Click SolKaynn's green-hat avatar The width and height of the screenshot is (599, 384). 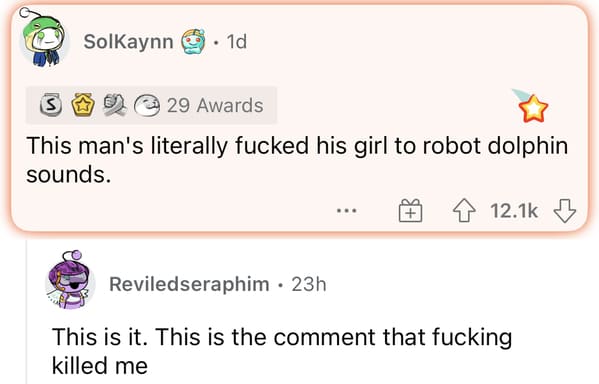click(x=44, y=39)
